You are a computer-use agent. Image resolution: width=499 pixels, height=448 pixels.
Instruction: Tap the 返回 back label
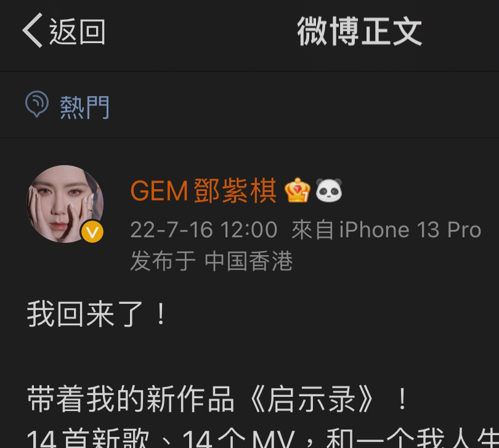tap(78, 31)
